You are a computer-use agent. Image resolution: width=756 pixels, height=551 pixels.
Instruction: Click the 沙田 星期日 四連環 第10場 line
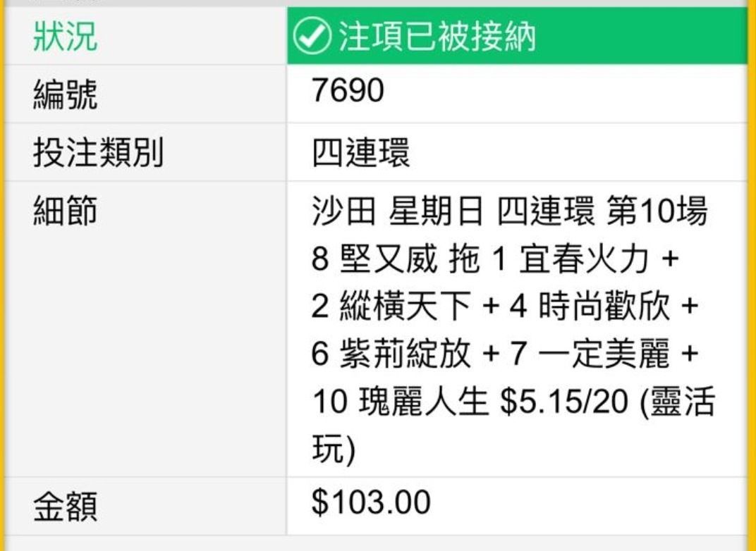coord(510,211)
